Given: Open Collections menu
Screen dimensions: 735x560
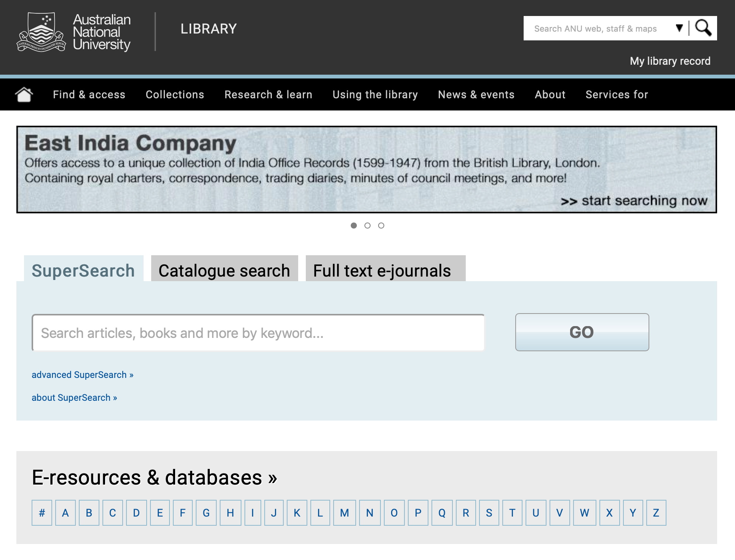Looking at the screenshot, I should click(175, 94).
